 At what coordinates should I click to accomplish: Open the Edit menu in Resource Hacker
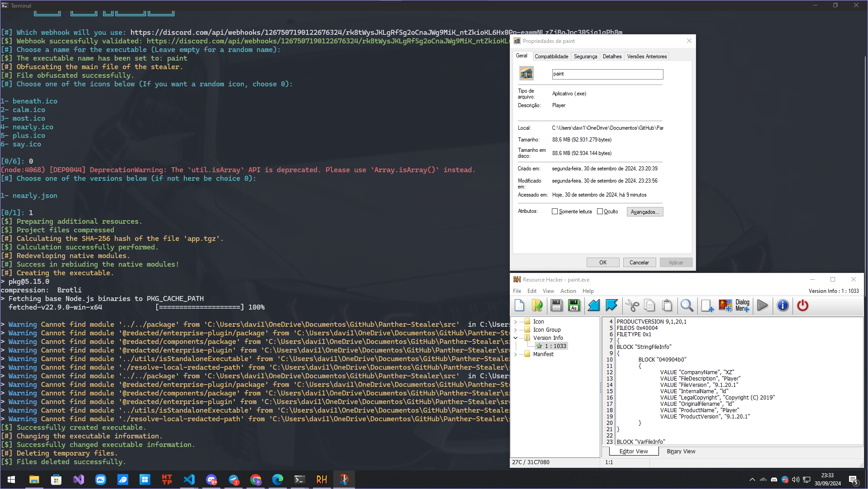[532, 291]
